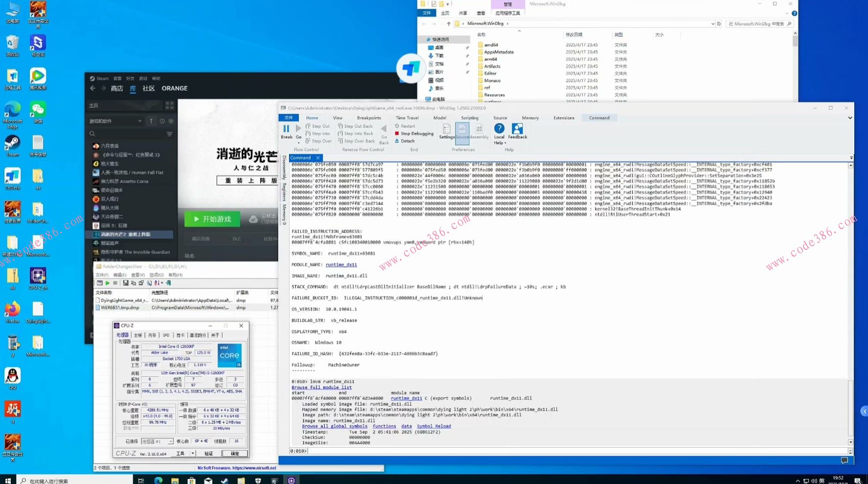Screen dimensions: 868x484
Task: Open the 商店 tab in Steam
Action: (117, 89)
